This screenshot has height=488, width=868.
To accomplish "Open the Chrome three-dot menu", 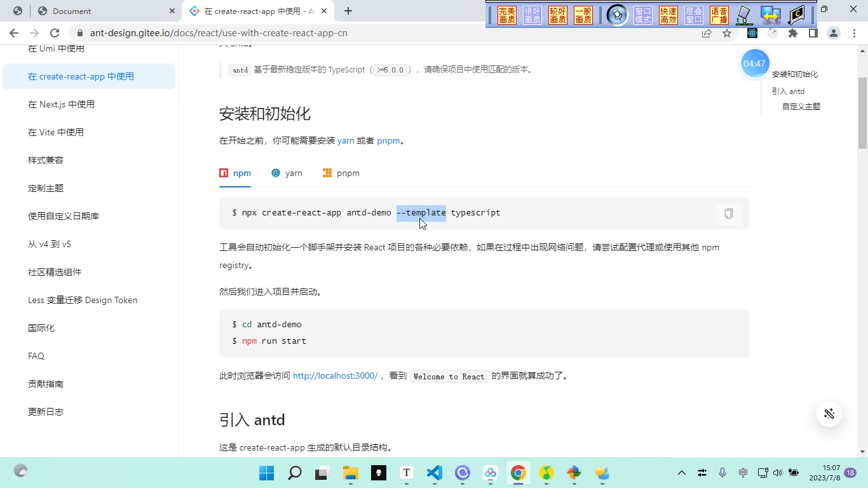I will [x=855, y=33].
